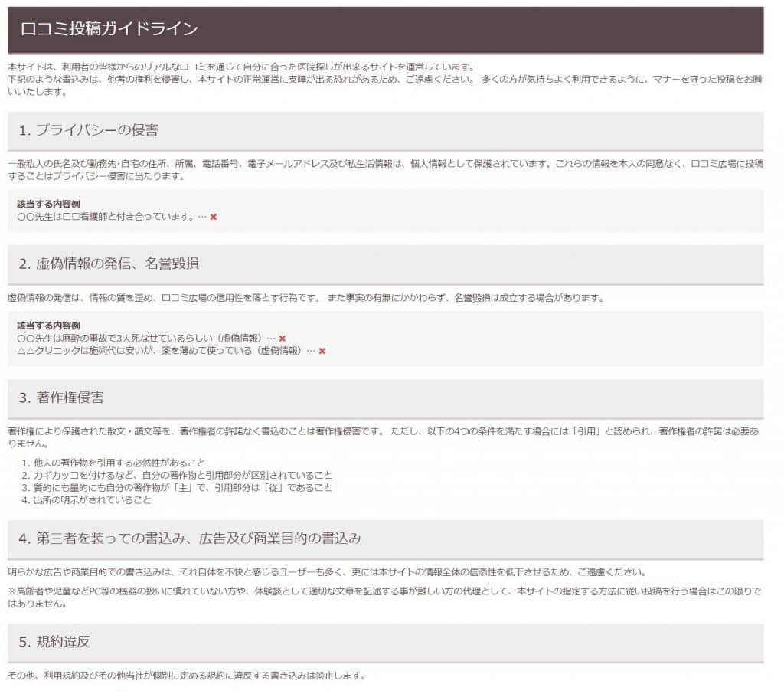Click paragraph starting 一般私人の氏名及び勤務先
Image resolution: width=784 pixels, height=694 pixels.
(x=386, y=170)
